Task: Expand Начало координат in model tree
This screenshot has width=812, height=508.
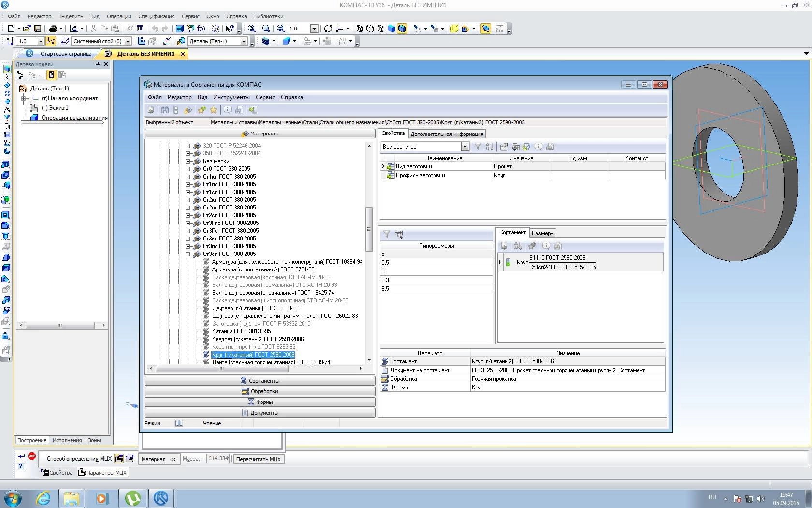Action: (23, 98)
